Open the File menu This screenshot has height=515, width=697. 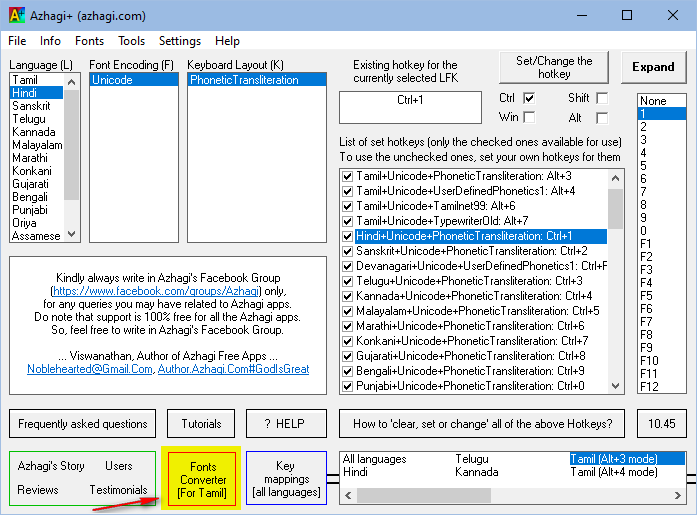(17, 41)
